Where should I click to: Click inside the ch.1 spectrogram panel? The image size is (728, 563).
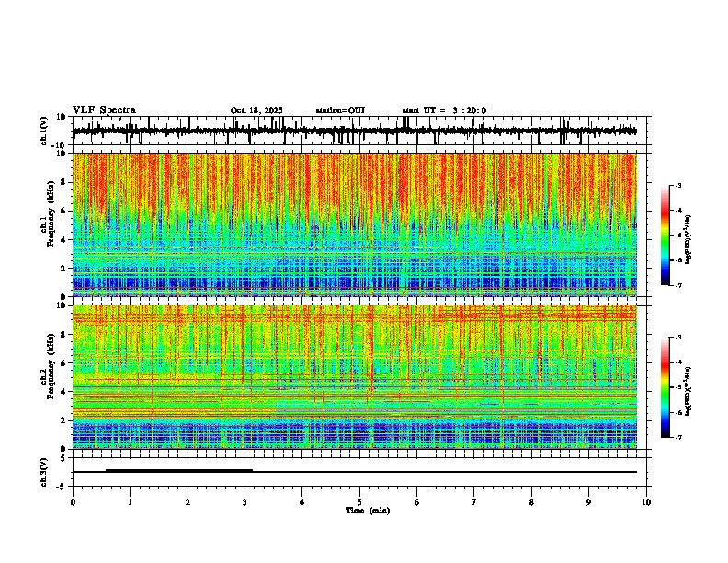coord(354,224)
